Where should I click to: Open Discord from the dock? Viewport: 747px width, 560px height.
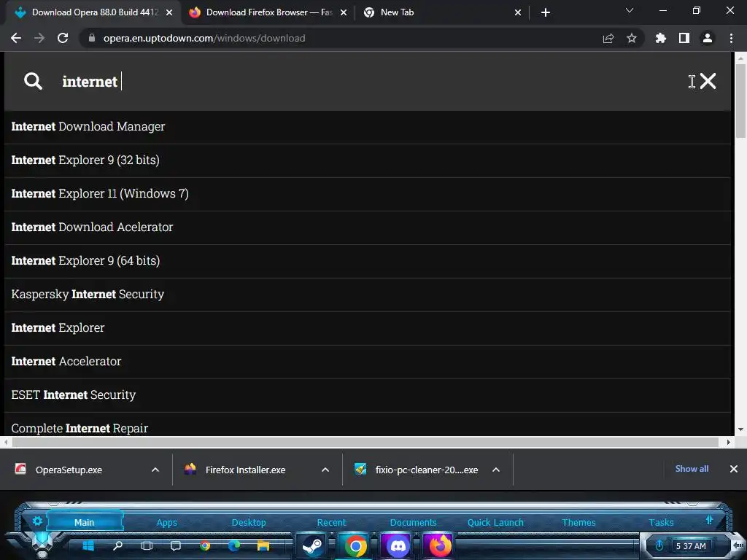coord(398,546)
